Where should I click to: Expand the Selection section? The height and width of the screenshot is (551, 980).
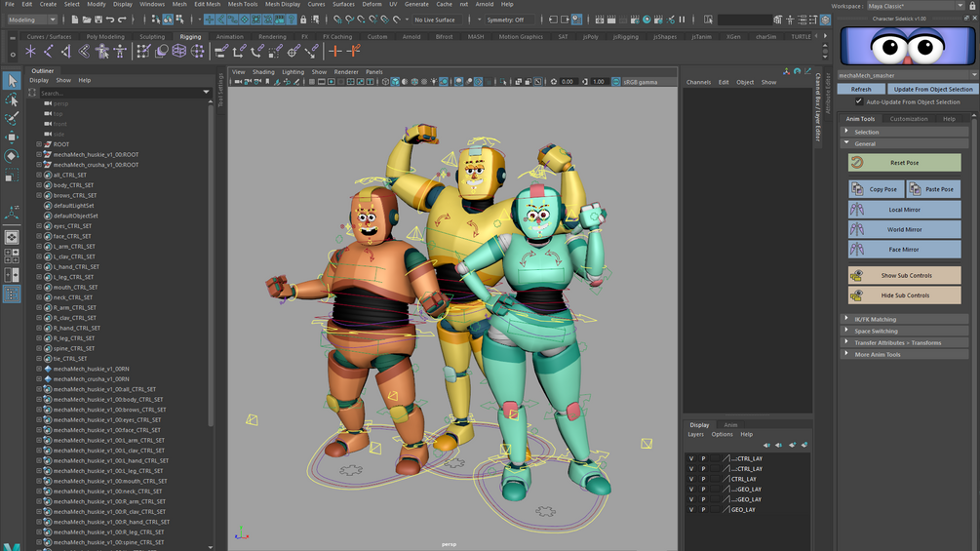[x=904, y=132]
